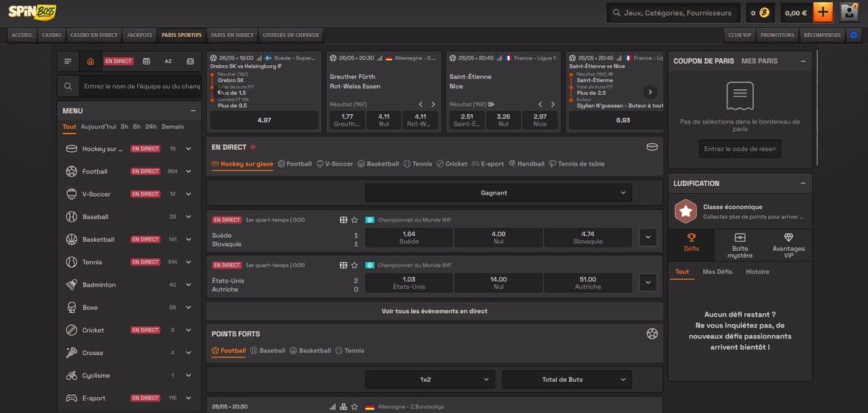Focus the team name search field

141,86
